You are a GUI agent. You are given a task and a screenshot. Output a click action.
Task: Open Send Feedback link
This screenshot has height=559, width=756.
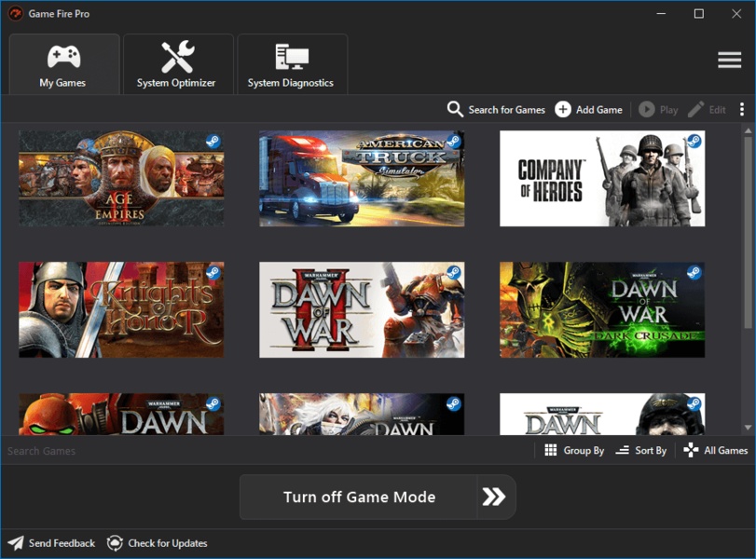62,543
